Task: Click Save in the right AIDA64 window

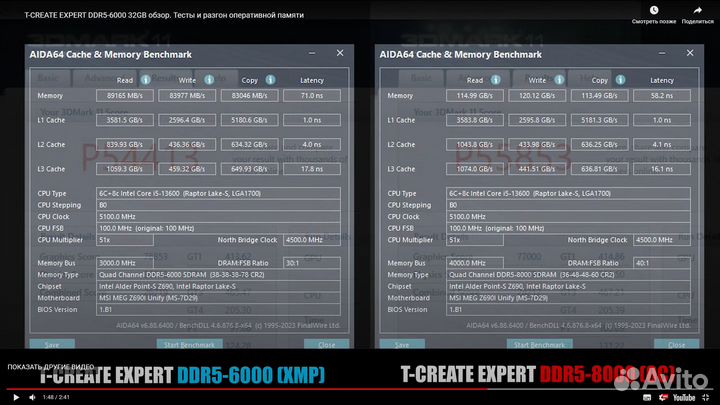Action: (x=402, y=344)
